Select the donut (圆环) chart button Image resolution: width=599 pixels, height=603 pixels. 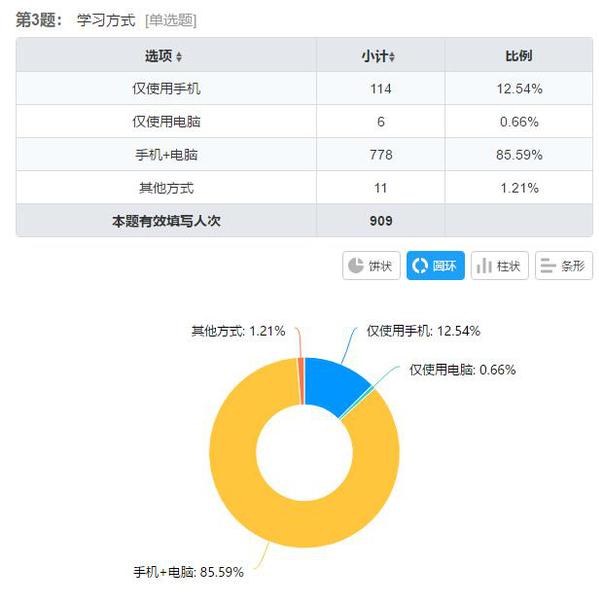(435, 265)
